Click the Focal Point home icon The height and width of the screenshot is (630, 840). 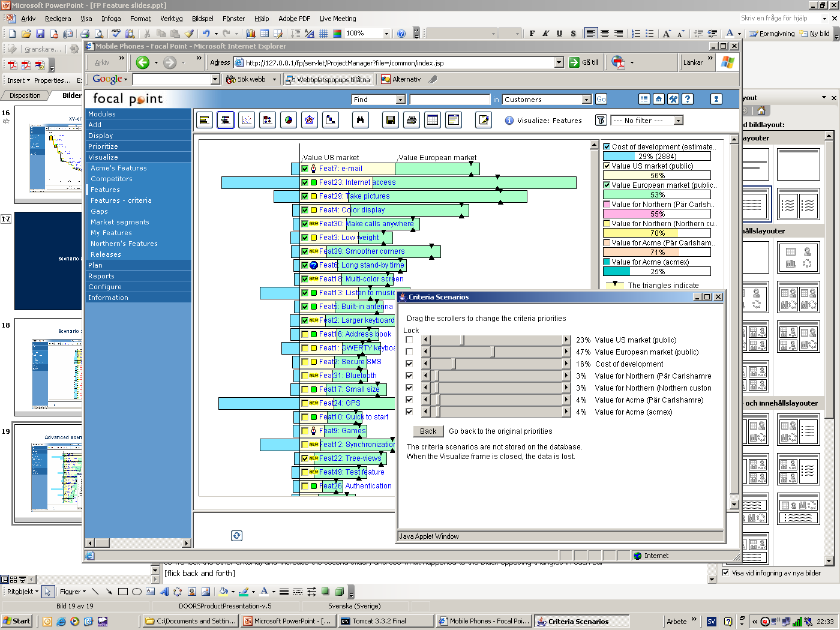point(659,99)
